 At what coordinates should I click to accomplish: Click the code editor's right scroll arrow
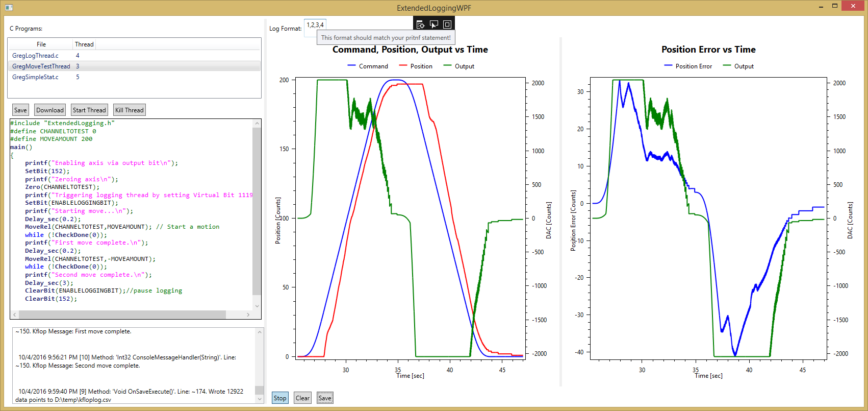coord(248,315)
